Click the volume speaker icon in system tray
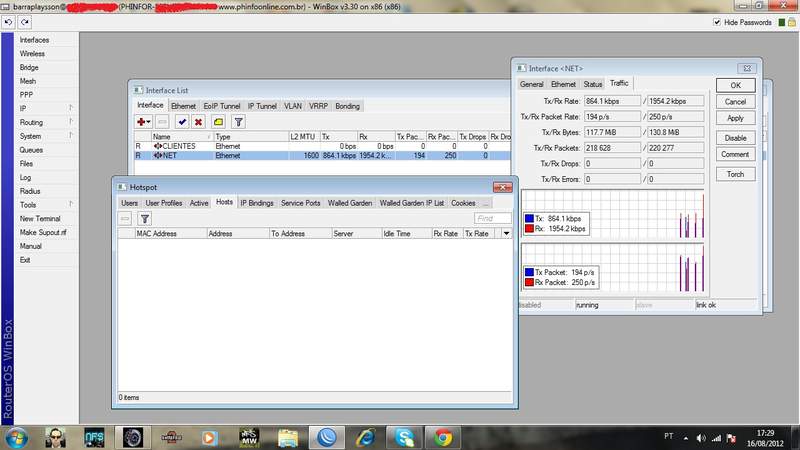800x450 pixels. point(701,438)
